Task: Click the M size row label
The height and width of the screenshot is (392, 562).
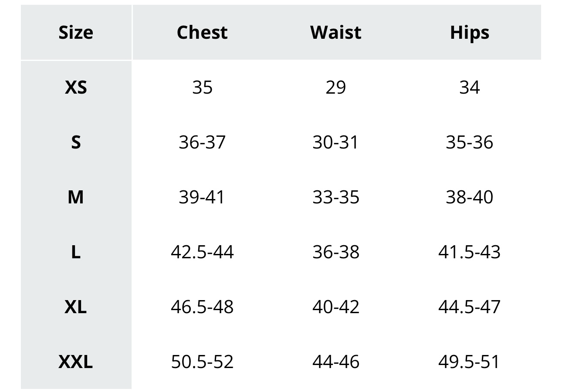Action: 76,197
